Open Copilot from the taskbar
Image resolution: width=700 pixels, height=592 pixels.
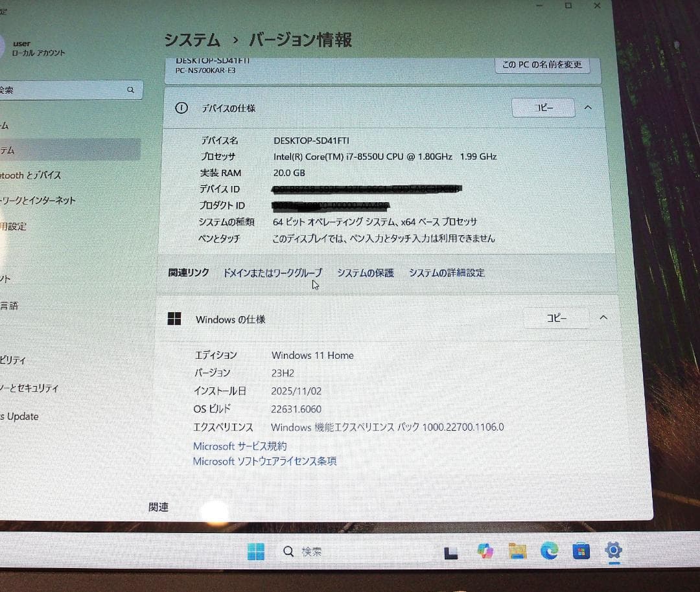click(484, 551)
